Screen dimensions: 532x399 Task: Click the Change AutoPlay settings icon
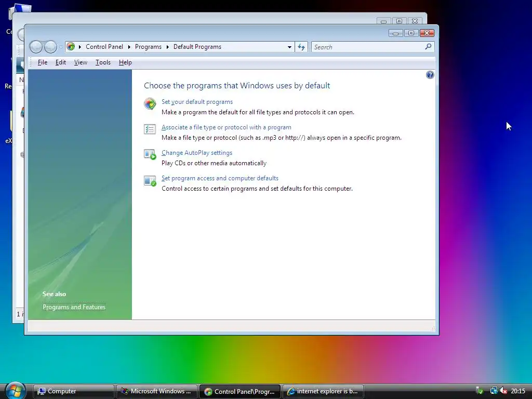coord(150,154)
